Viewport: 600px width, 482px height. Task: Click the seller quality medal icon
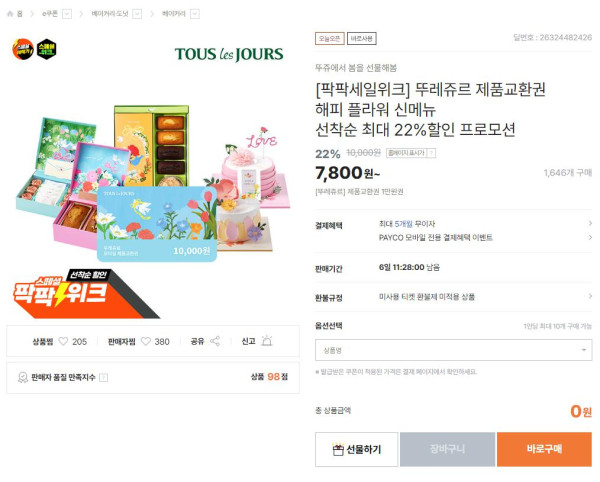coord(23,378)
